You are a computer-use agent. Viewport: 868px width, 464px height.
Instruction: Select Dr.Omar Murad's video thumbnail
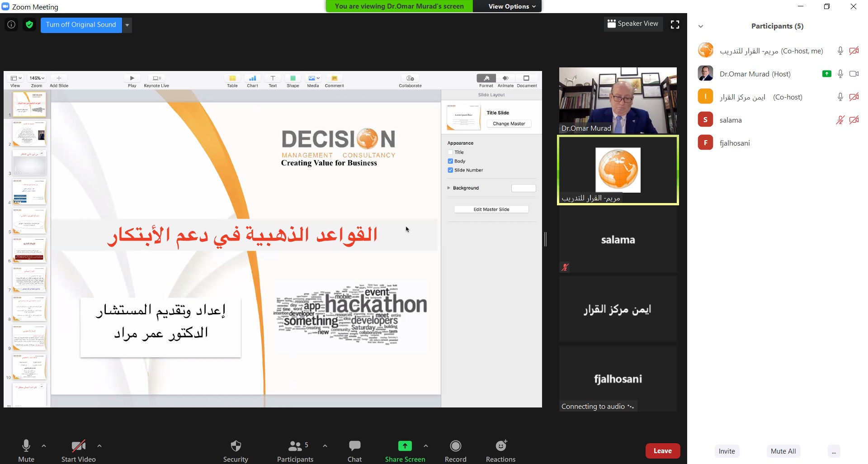pos(618,100)
